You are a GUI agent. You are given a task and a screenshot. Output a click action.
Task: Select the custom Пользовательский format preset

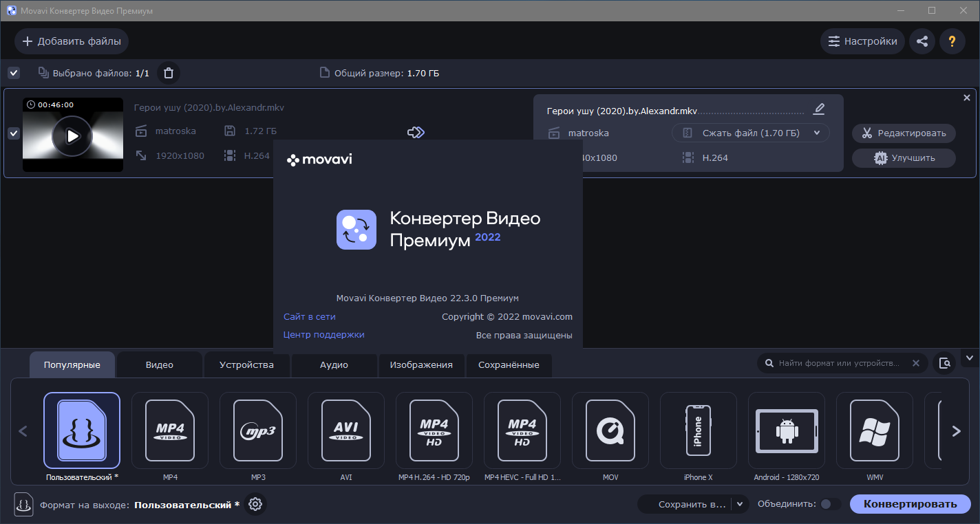point(82,430)
